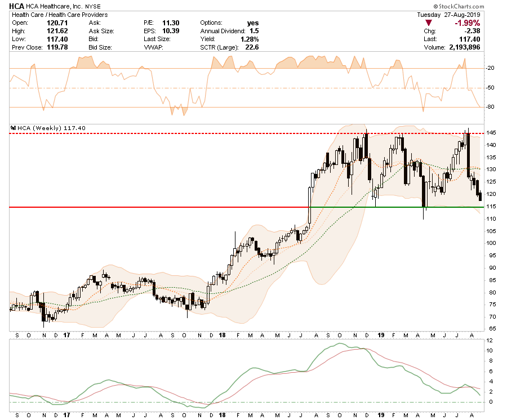Click the 85 price axis label
This screenshot has height=420, width=507.
click(x=493, y=280)
